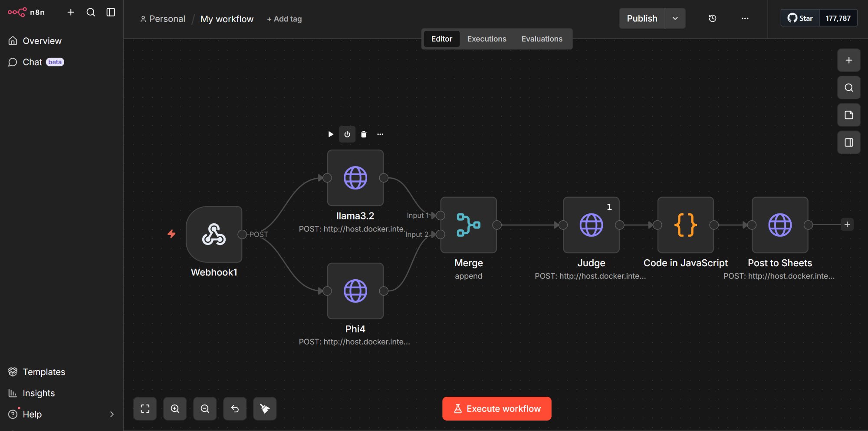Open Publish dropdown arrow
868x431 pixels.
pos(675,18)
